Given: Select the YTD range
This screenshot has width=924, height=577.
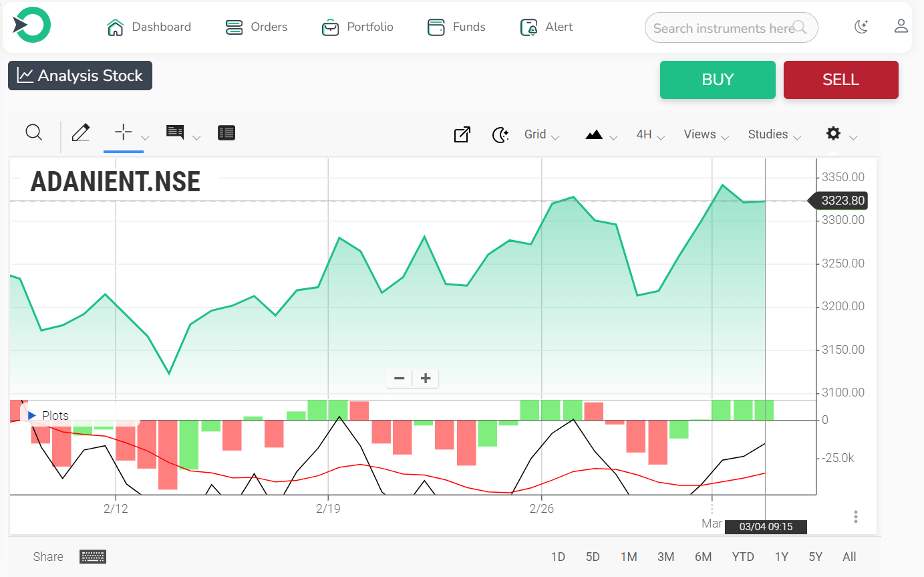Looking at the screenshot, I should (x=743, y=557).
